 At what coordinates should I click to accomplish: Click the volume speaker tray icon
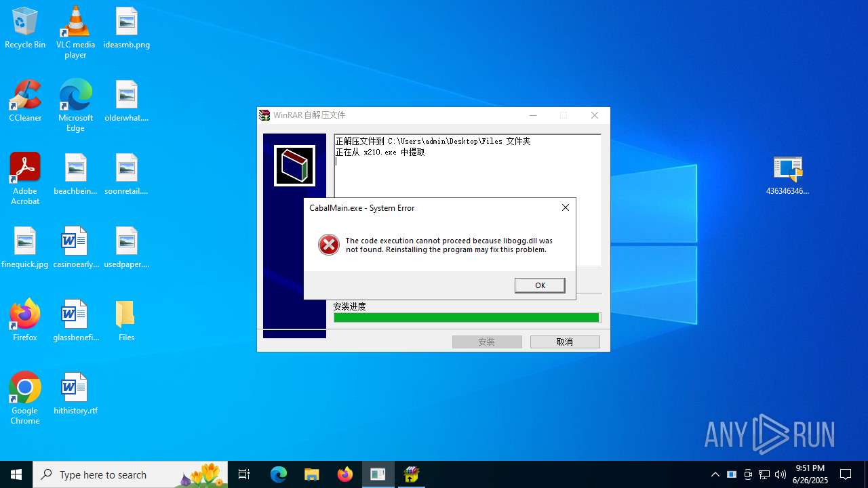781,474
